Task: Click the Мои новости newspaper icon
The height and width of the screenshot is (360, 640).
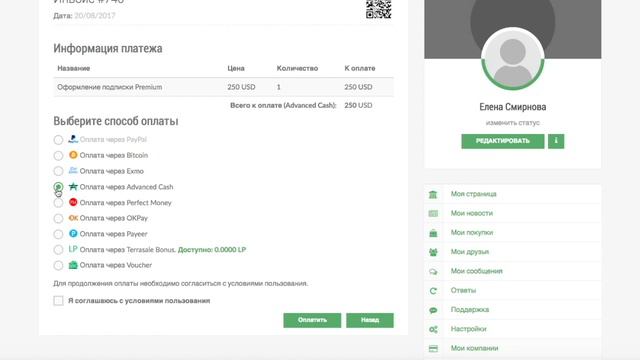Action: (433, 213)
